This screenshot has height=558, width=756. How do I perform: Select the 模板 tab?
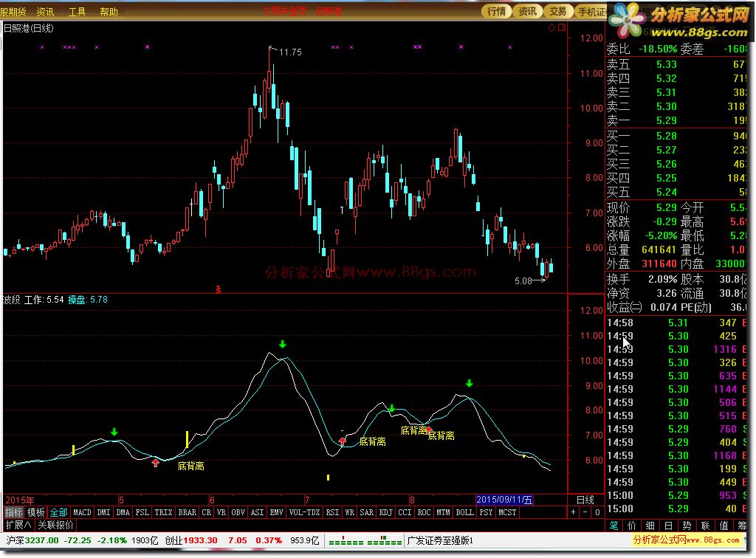(x=35, y=512)
